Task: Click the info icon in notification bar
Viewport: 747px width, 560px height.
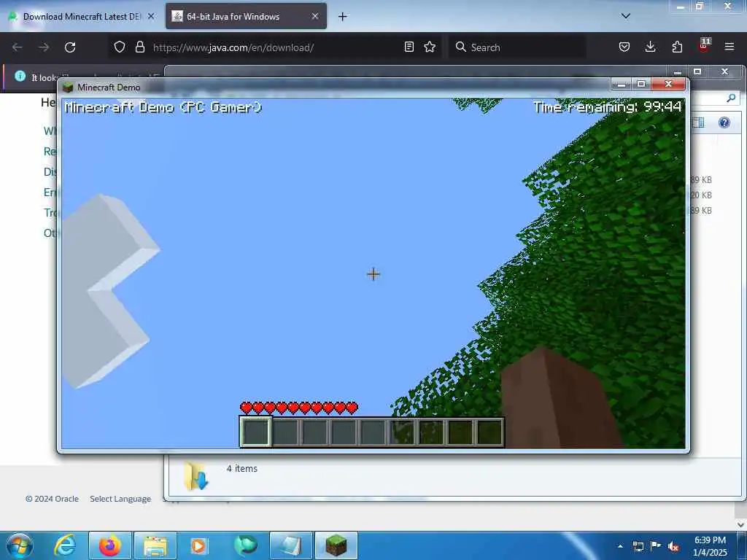Action: pyautogui.click(x=20, y=76)
